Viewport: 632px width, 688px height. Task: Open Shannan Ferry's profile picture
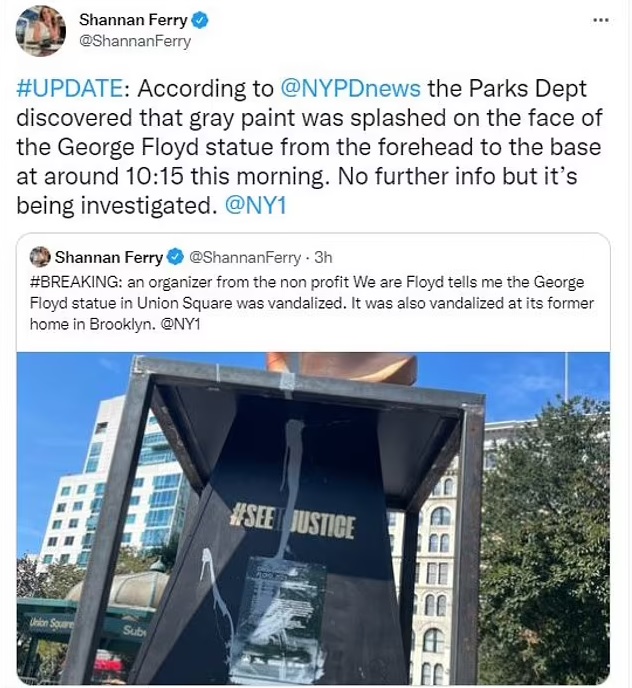40,31
